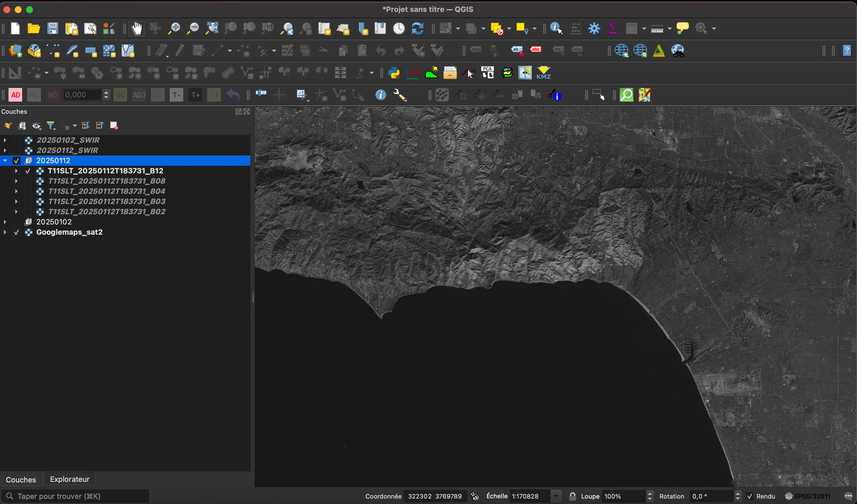
Task: Uncheck the Googlemaps_sat2 layer visibility
Action: click(16, 232)
